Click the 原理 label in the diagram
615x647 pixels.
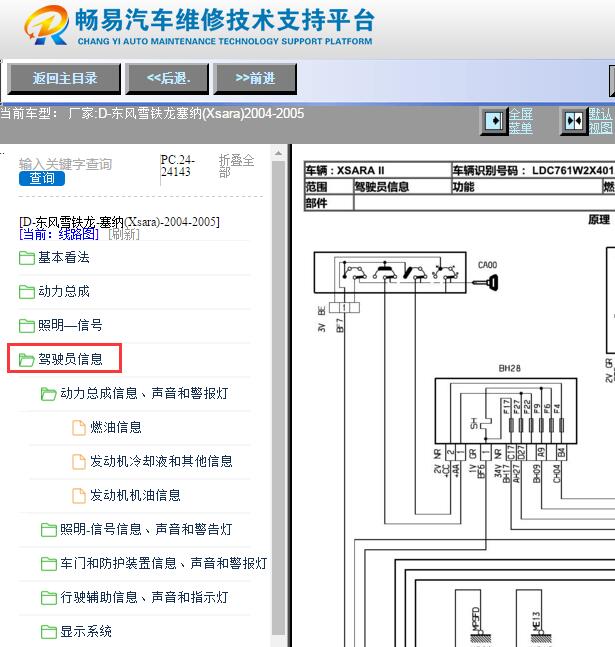[x=599, y=220]
